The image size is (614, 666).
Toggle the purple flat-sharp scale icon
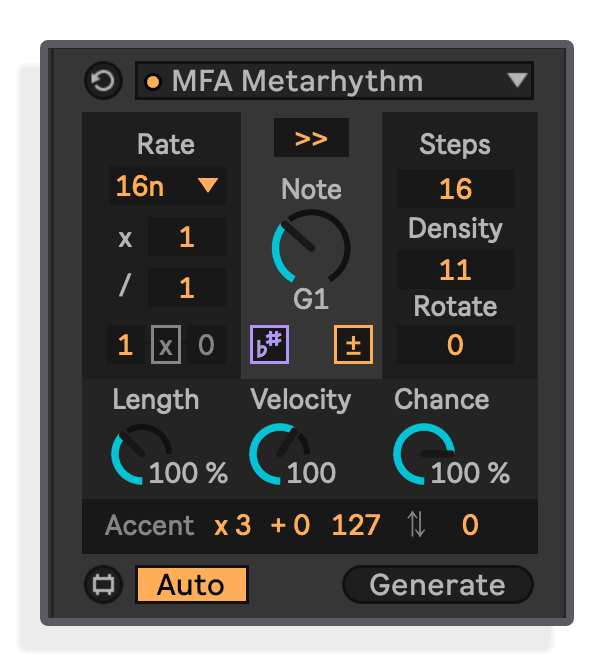[269, 344]
